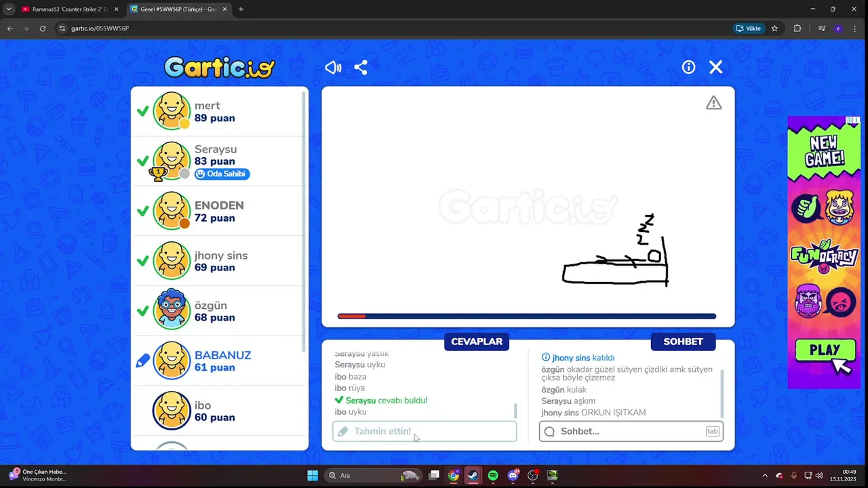Screen dimensions: 868x488
Task: Click the text "ORKUN IŞITKAM" in chat
Action: click(x=613, y=413)
